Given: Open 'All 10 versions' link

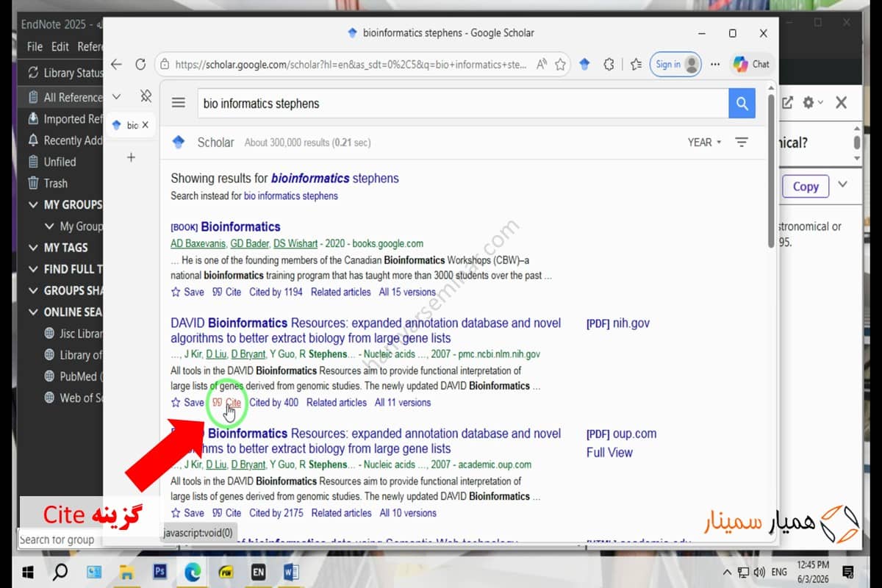Looking at the screenshot, I should click(407, 513).
